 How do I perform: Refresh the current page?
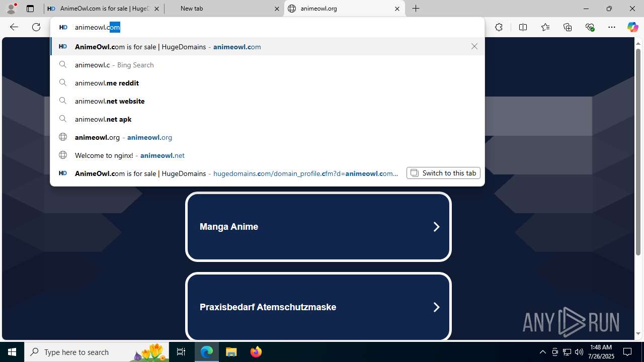pos(36,27)
